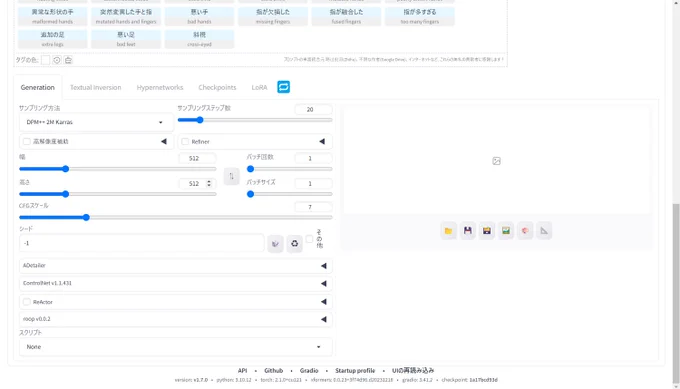Viewport: 680px width, 389px height.
Task: Open the Gradio footer link
Action: 309,371
